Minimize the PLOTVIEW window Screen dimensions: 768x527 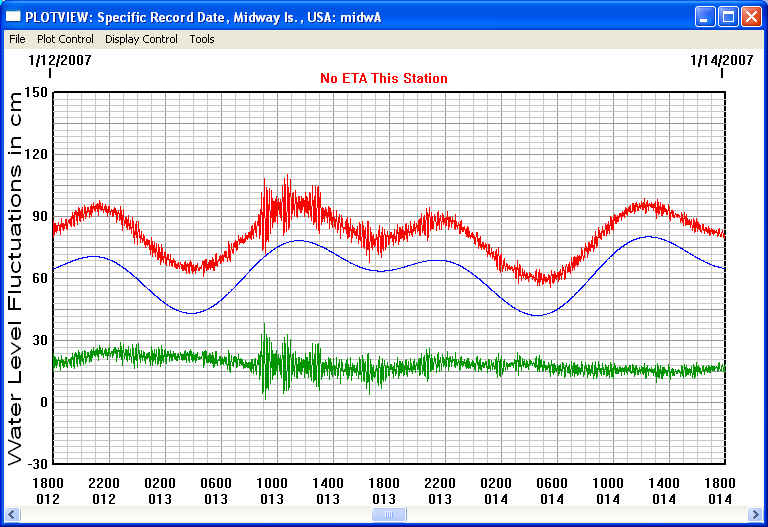[706, 17]
